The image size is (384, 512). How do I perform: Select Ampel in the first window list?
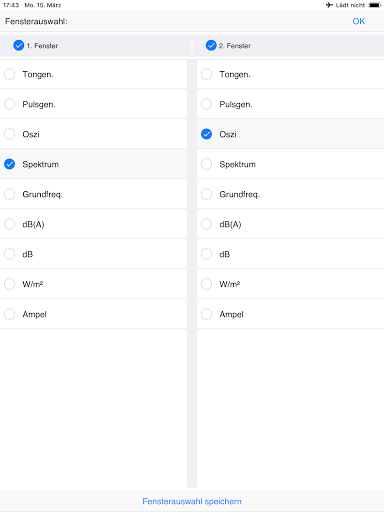pos(93,314)
